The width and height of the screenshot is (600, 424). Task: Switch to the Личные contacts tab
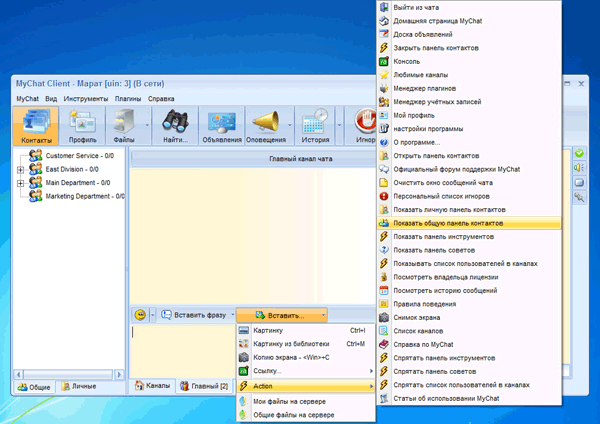[79, 386]
